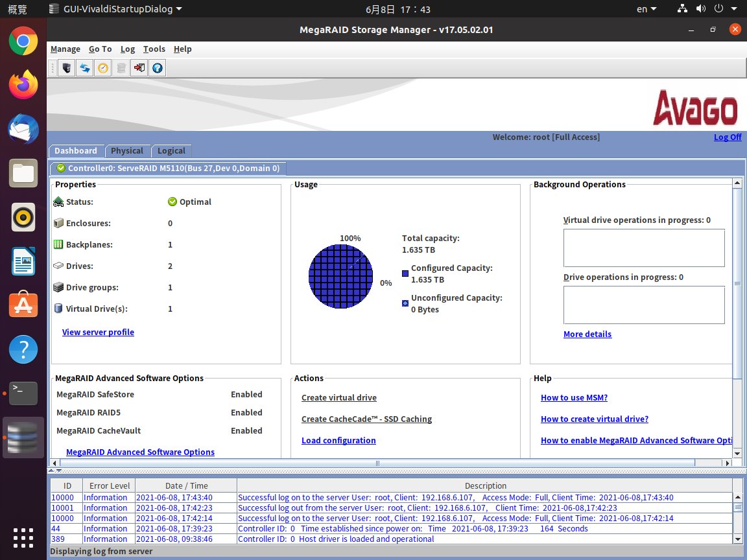Open the Tools menu
The height and width of the screenshot is (560, 747).
tap(154, 49)
